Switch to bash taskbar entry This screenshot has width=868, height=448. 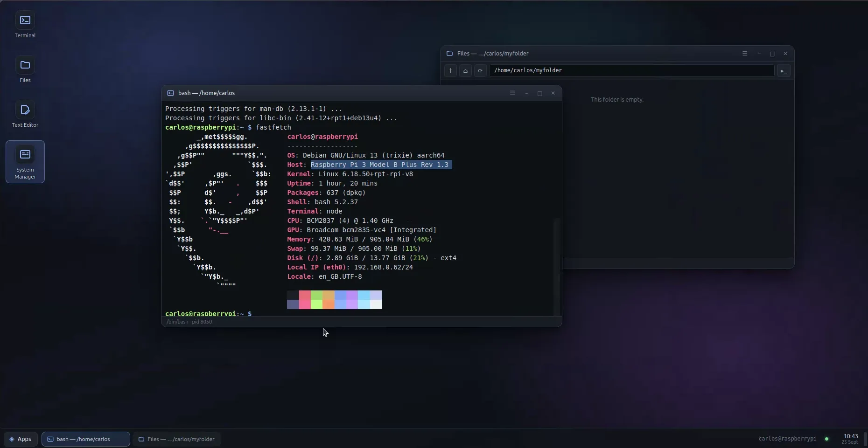click(x=86, y=439)
